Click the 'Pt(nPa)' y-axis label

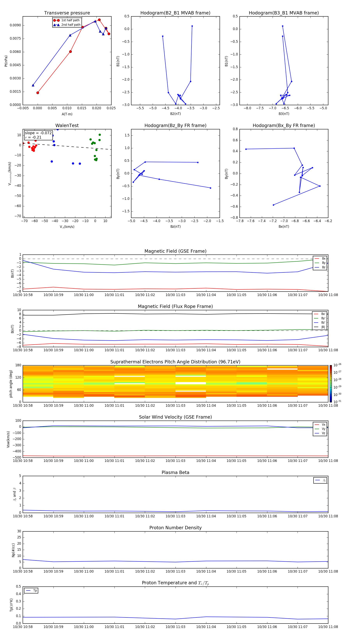(x=6, y=61)
